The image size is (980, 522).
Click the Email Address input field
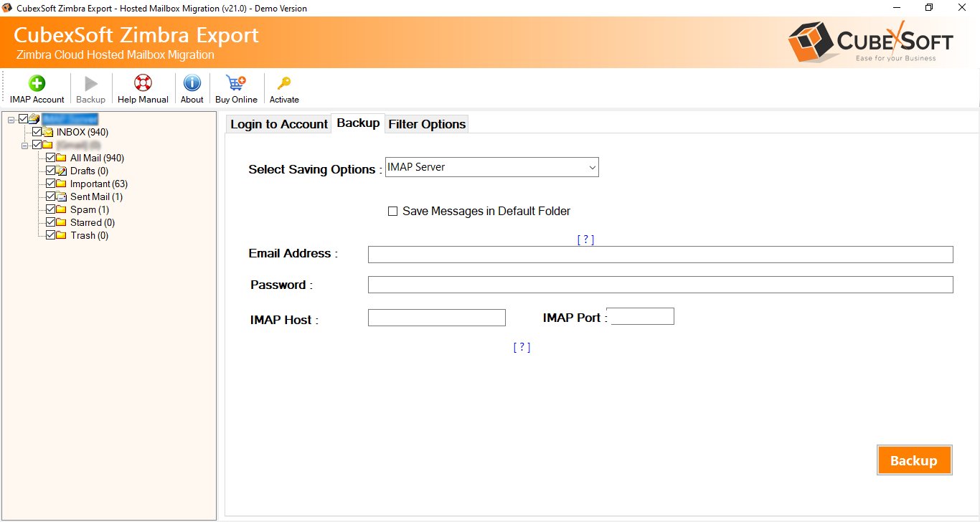coord(661,255)
